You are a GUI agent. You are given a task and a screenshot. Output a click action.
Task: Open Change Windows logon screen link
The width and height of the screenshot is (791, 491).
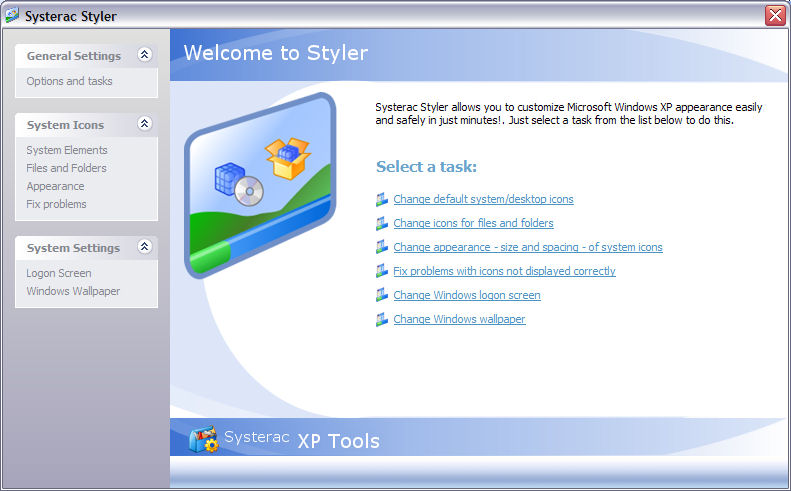pyautogui.click(x=467, y=295)
